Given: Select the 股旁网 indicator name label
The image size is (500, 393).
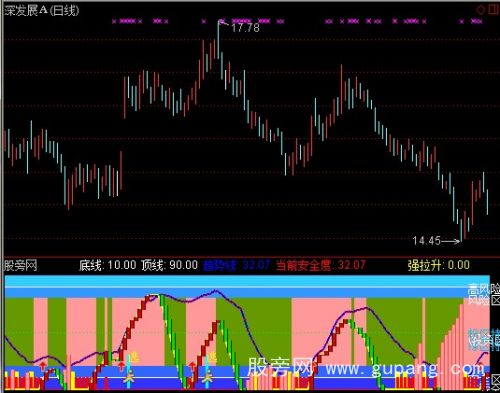Looking at the screenshot, I should (x=21, y=266).
